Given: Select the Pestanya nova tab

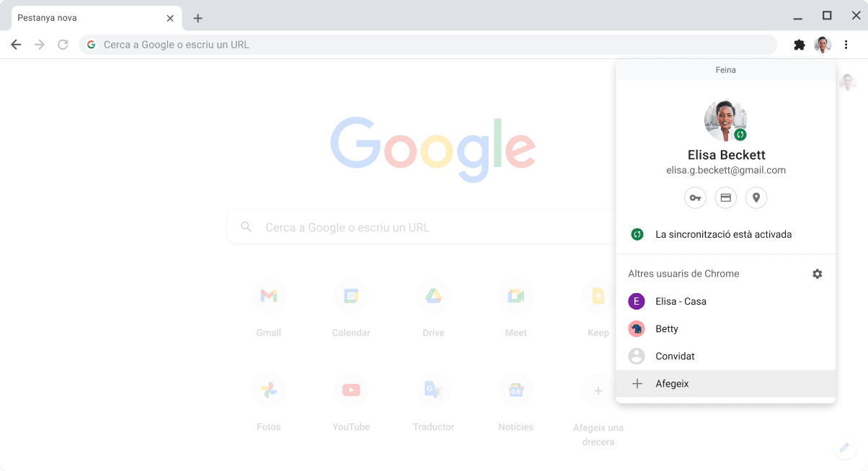Looking at the screenshot, I should [97, 18].
